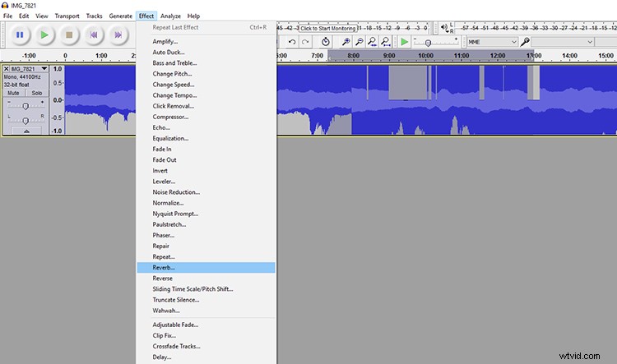The height and width of the screenshot is (364, 617).
Task: Click the Zoom In magnifier icon
Action: click(346, 41)
